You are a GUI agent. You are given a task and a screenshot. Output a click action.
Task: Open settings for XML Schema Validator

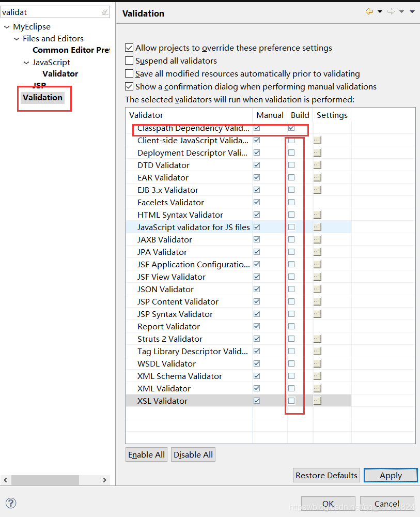point(317,376)
